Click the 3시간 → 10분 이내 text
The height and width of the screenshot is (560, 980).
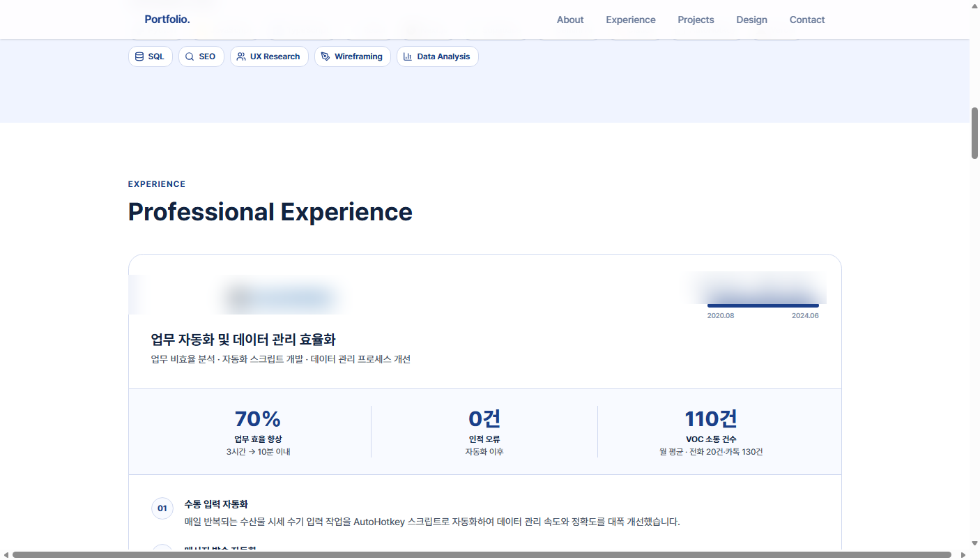(258, 452)
